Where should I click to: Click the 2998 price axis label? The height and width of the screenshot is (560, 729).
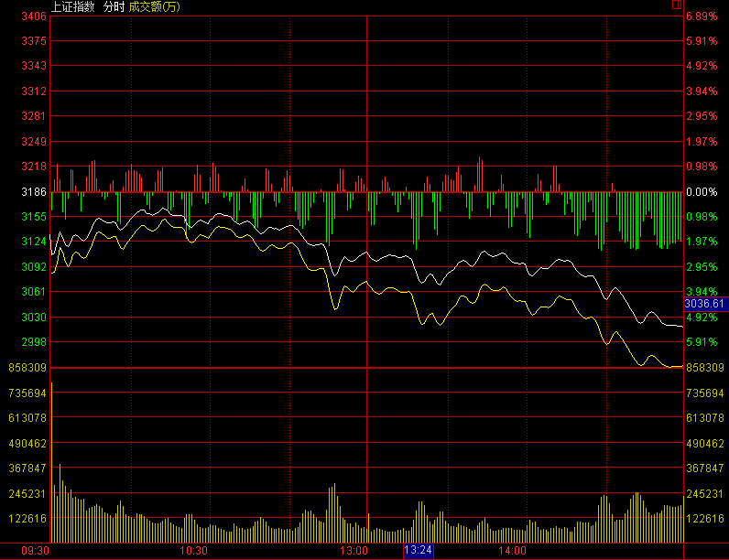pos(34,342)
